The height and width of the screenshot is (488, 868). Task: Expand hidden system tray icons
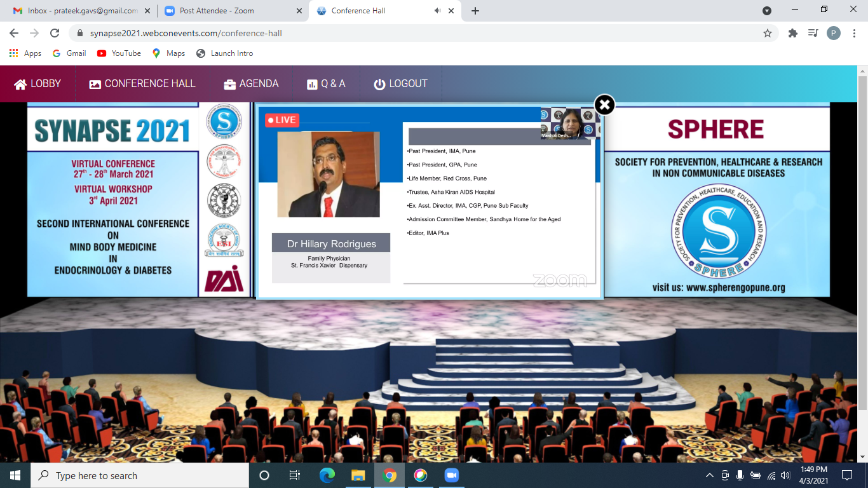click(x=710, y=475)
